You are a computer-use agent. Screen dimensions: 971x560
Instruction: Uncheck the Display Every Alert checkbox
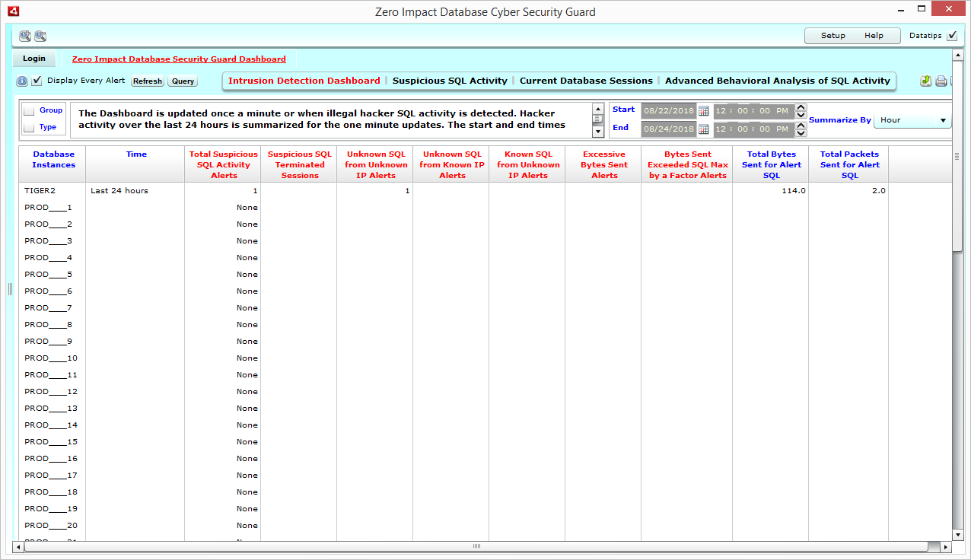(37, 81)
